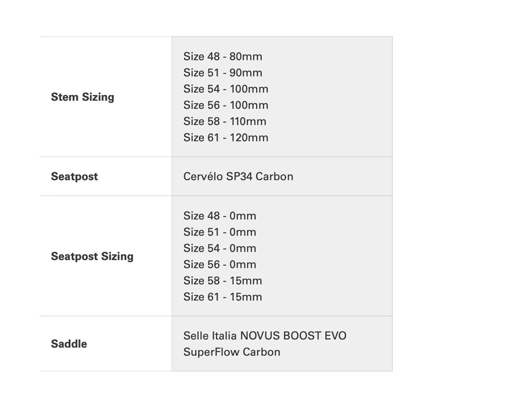Image resolution: width=532 pixels, height=399 pixels.
Task: Select the Size 48 - 80mm stem entry
Action: pos(222,57)
